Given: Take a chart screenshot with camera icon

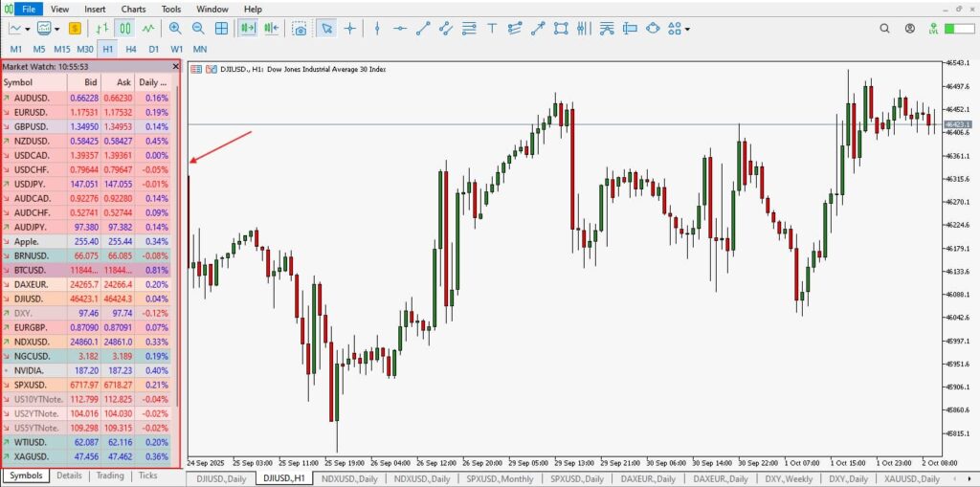Looking at the screenshot, I should coord(301,29).
